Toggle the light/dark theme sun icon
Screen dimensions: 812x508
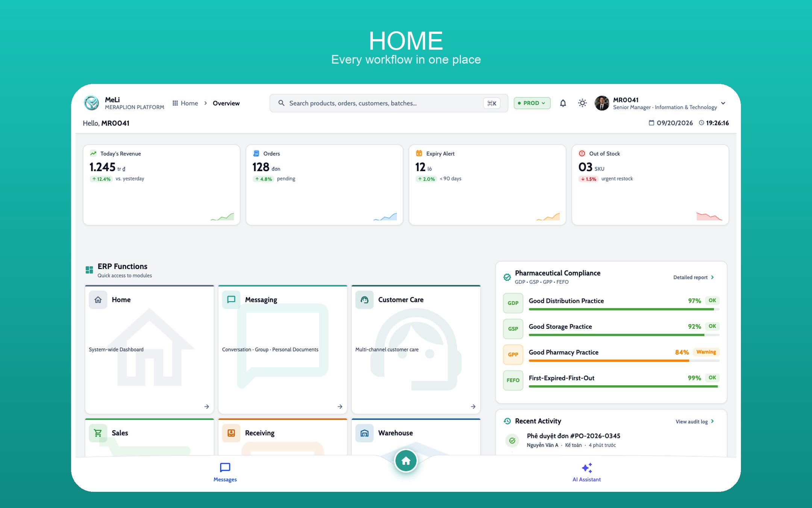(582, 103)
